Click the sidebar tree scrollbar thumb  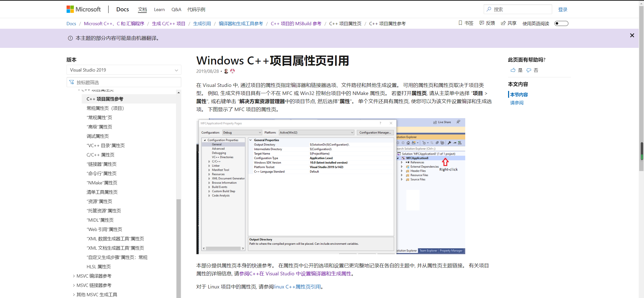[x=179, y=248]
